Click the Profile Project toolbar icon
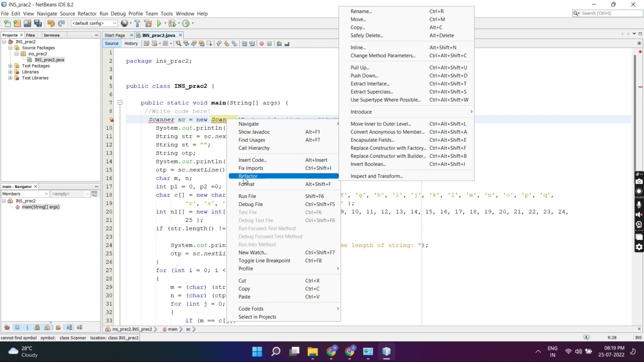This screenshot has height=362, width=644. coord(186,23)
